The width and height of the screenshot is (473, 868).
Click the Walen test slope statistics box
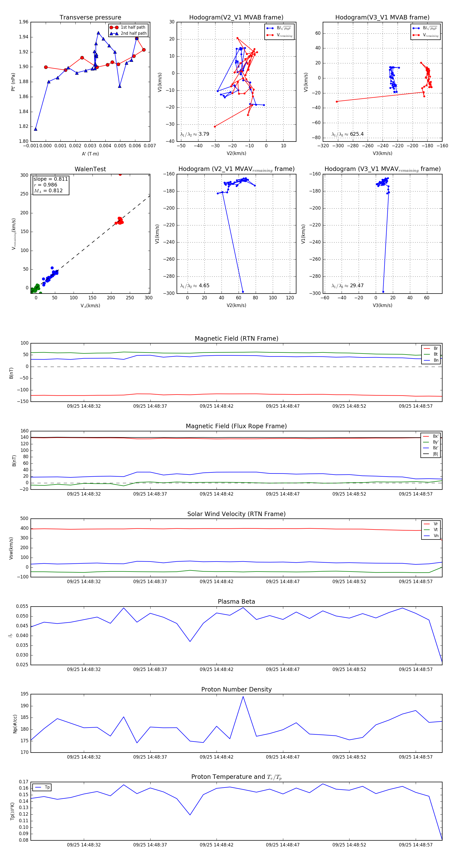pos(50,185)
